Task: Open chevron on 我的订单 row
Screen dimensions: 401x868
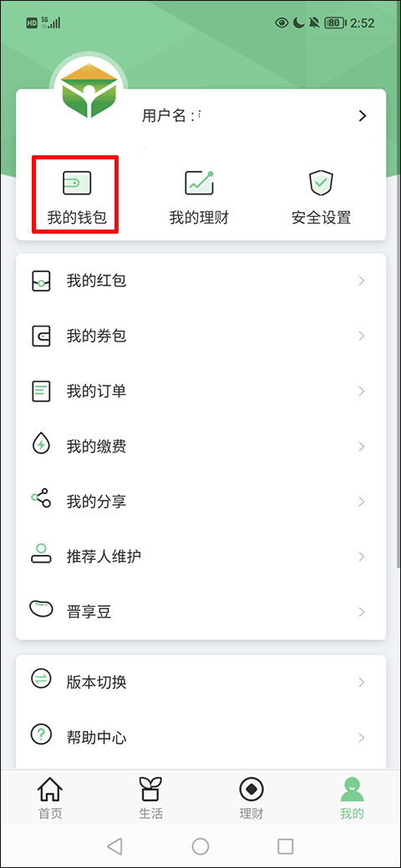Action: click(362, 391)
